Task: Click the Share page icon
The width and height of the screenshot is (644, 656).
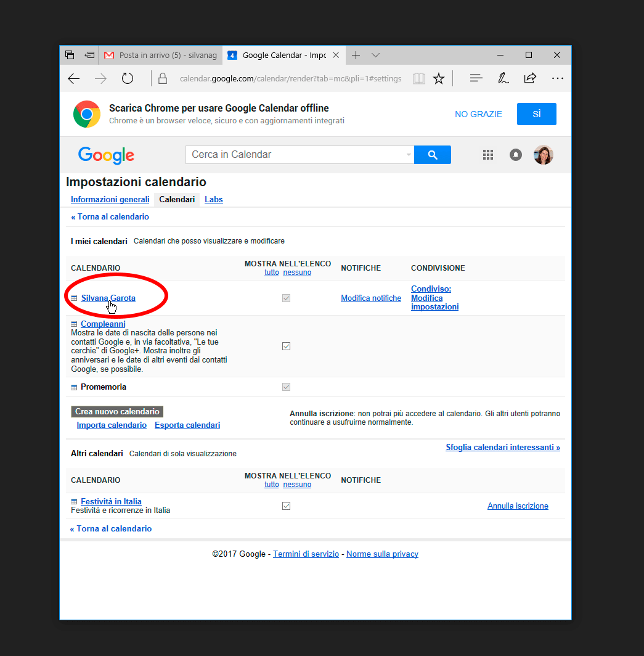Action: click(x=530, y=78)
